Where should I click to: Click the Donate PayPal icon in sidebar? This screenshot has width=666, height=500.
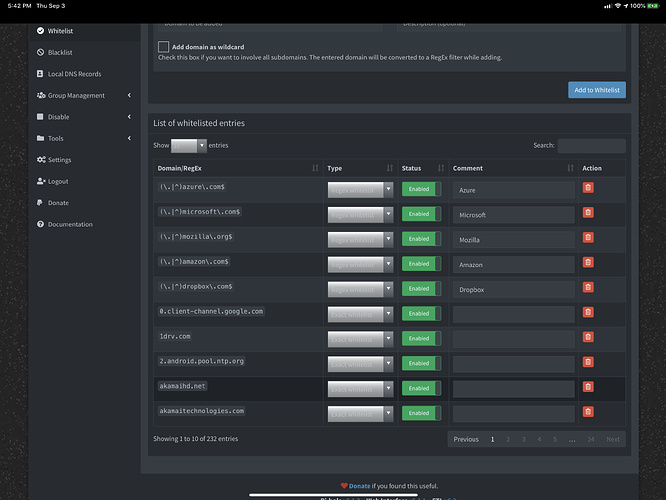click(x=40, y=203)
